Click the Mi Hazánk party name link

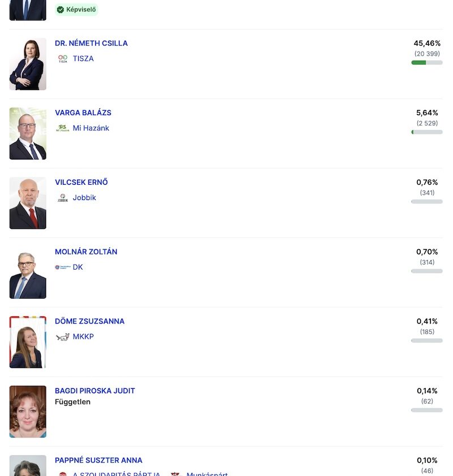[x=91, y=128]
